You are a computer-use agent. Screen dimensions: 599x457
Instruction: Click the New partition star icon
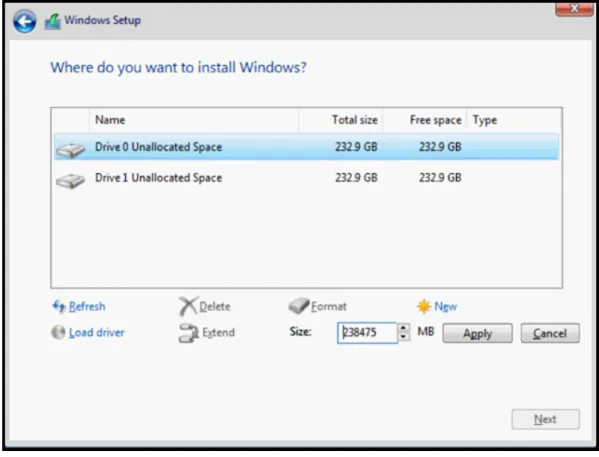click(424, 306)
